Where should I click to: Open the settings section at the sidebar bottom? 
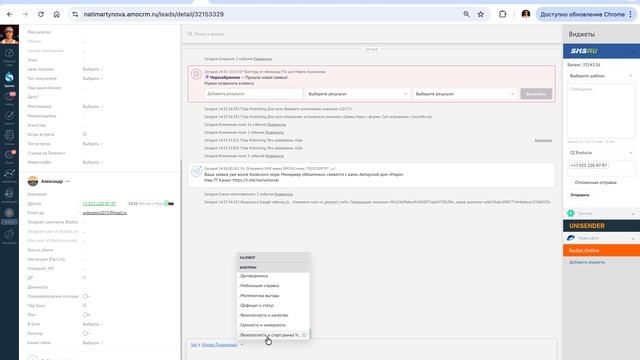click(x=9, y=237)
